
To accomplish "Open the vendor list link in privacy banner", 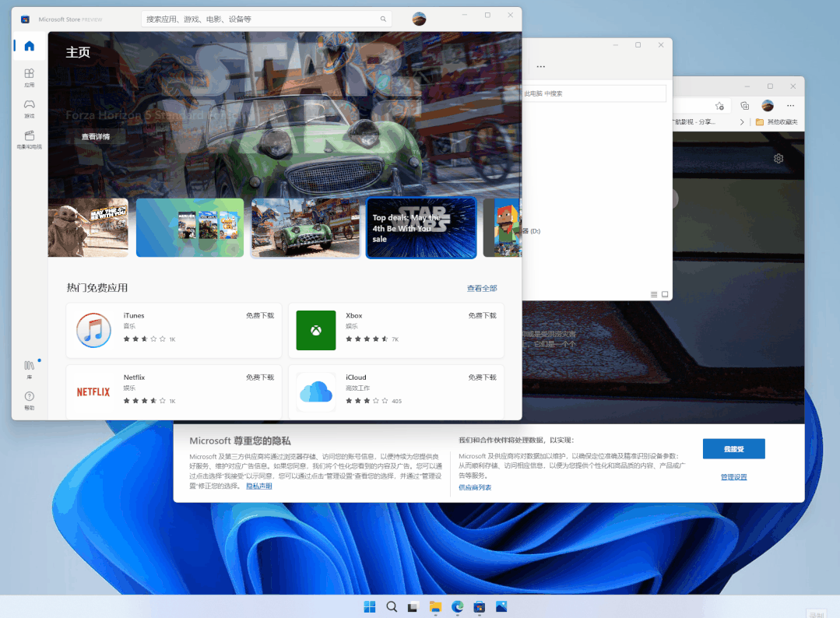I will tap(475, 487).
